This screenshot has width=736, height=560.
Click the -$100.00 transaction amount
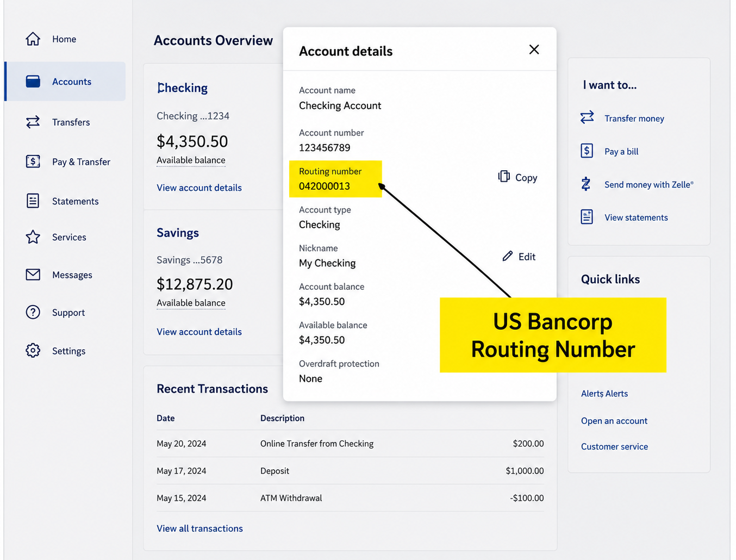(x=527, y=498)
